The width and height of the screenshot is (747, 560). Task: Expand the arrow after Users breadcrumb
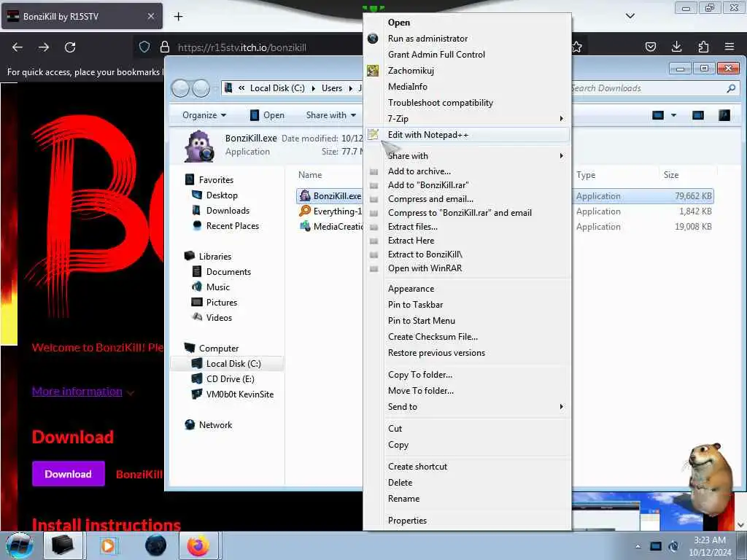351,88
